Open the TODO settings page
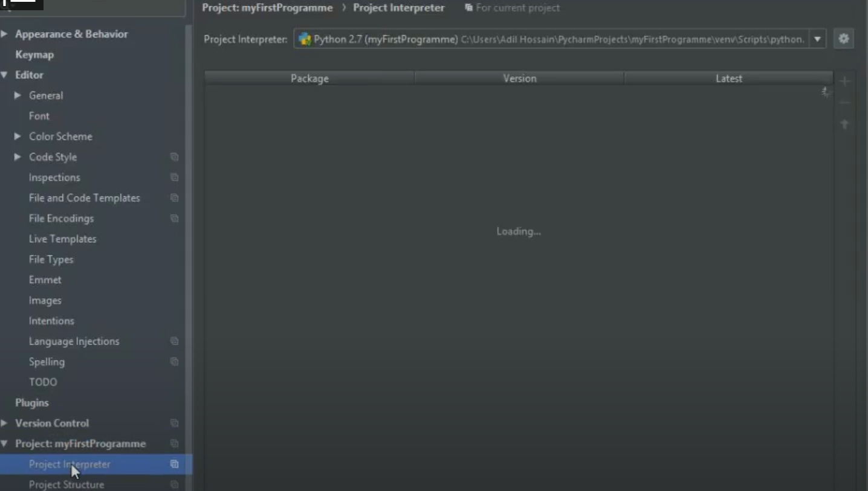The width and height of the screenshot is (868, 491). (x=43, y=382)
